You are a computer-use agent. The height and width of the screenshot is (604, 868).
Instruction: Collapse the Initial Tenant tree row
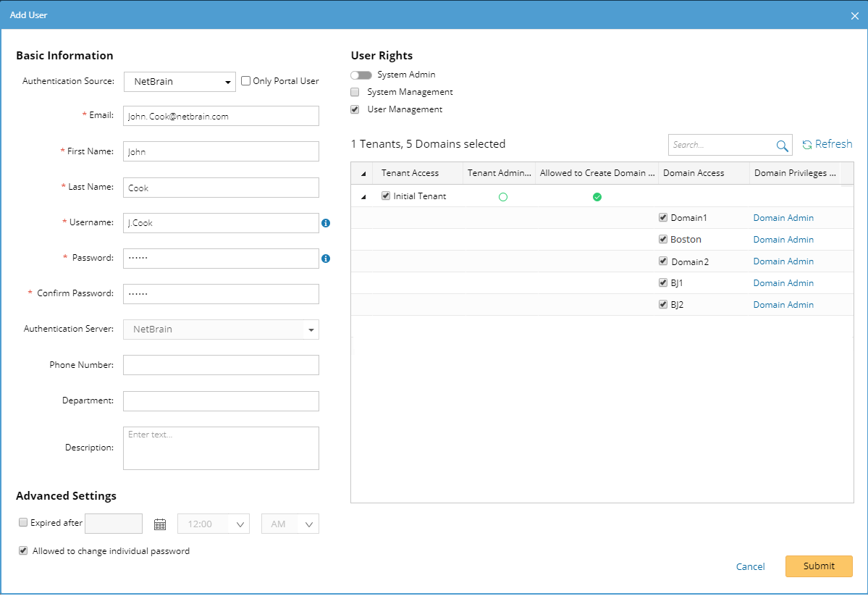click(x=363, y=197)
